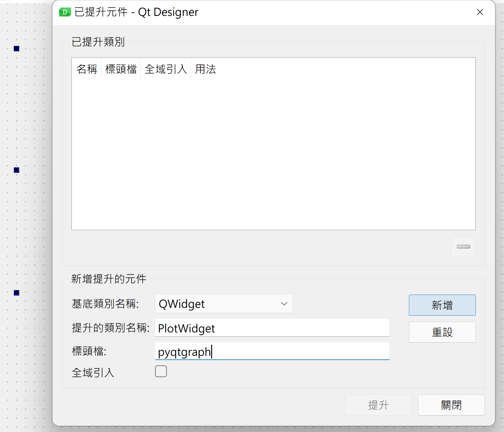Toggle the 全域引入 checkbox
The image size is (504, 432).
tap(161, 371)
